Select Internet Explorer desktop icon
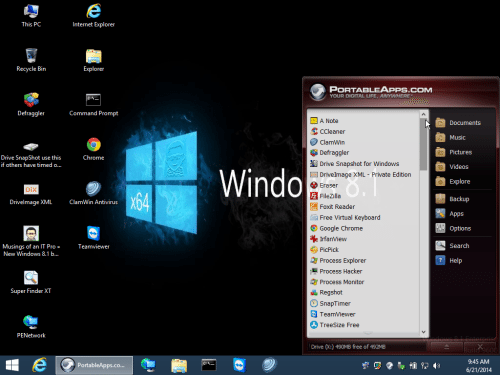Screen dimensions: 500x375 (94, 16)
